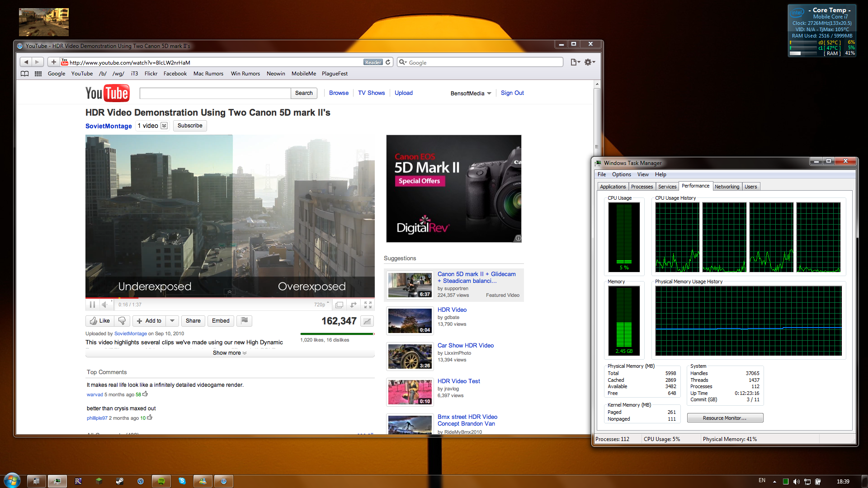The image size is (868, 488).
Task: Open the Neowin bookmark
Action: [x=276, y=74]
